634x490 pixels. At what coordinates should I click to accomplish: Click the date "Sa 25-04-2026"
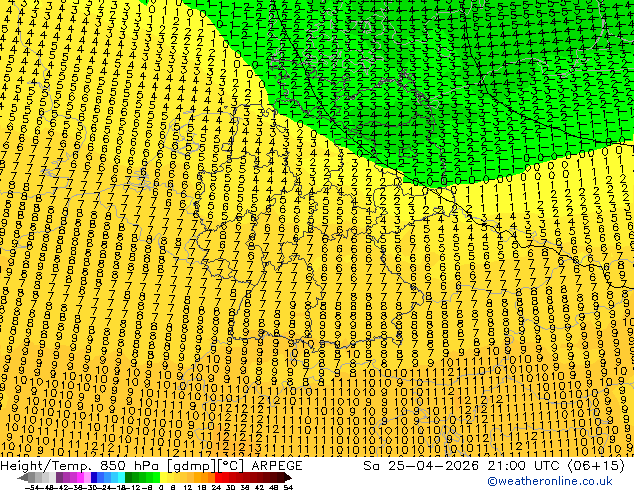[421, 466]
